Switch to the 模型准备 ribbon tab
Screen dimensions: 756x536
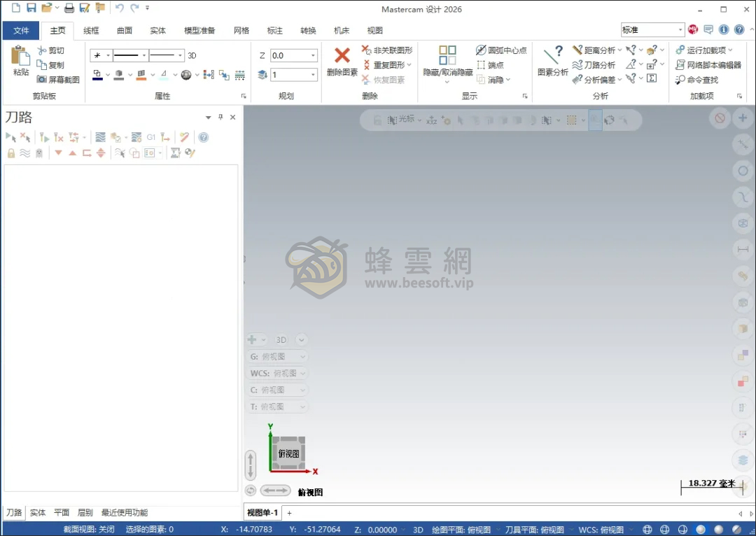tap(199, 30)
